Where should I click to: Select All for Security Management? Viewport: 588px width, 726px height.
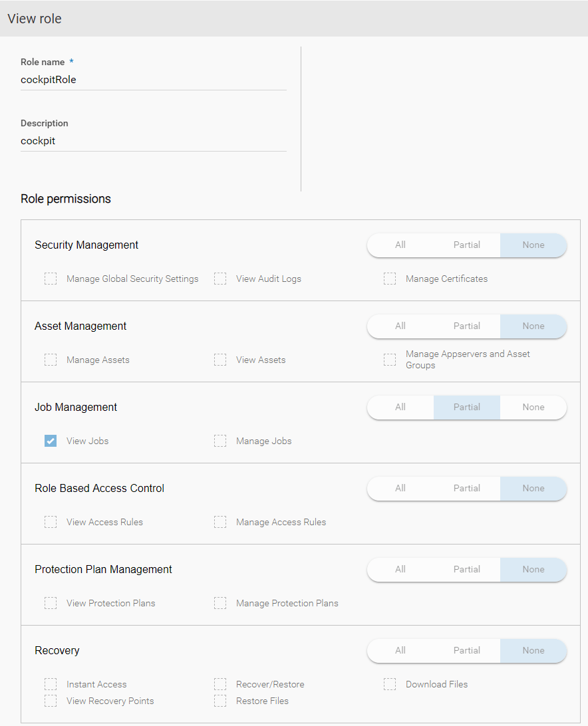(400, 245)
